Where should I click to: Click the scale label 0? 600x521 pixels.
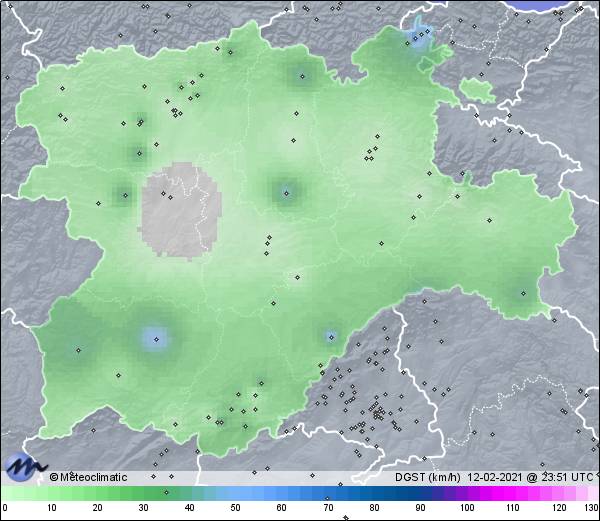(5, 508)
